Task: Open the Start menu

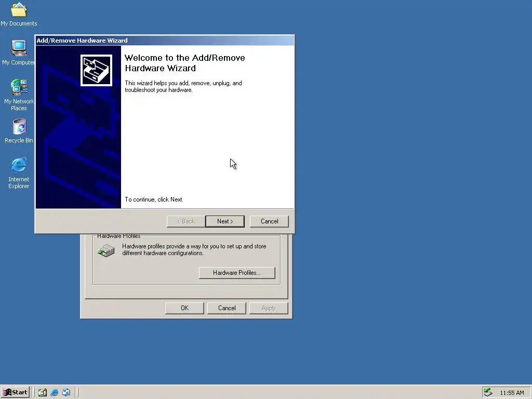Action: (x=15, y=392)
